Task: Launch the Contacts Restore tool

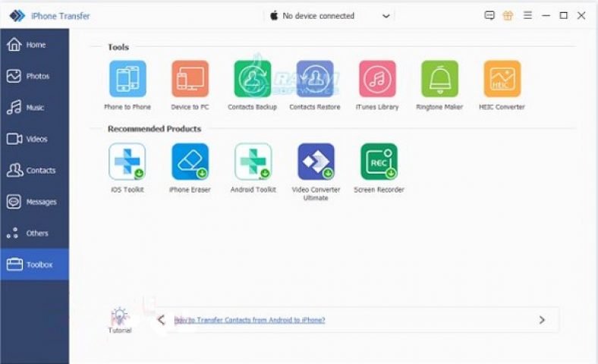Action: [x=315, y=79]
